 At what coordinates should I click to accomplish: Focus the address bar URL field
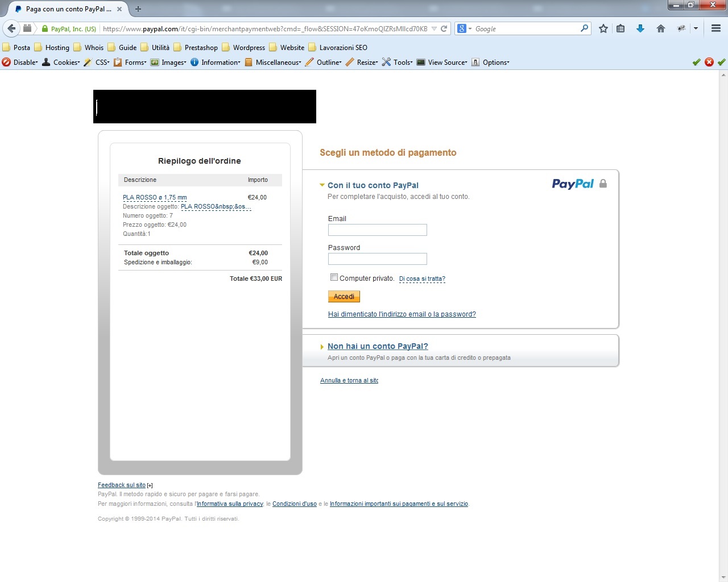[265, 28]
